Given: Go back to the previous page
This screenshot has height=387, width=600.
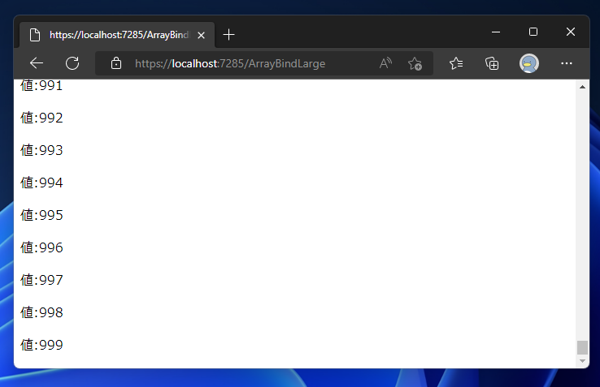Looking at the screenshot, I should [36, 63].
